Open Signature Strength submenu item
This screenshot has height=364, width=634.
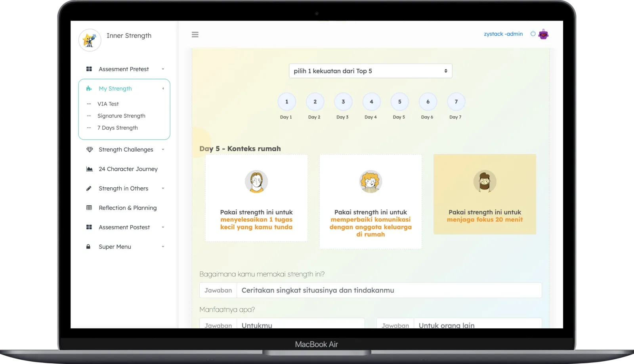click(x=121, y=116)
